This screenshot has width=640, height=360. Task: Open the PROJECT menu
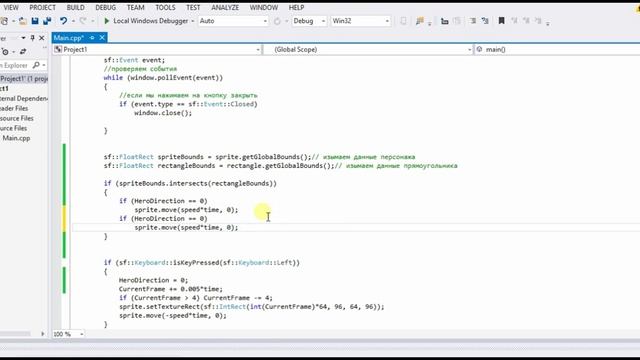point(42,7)
